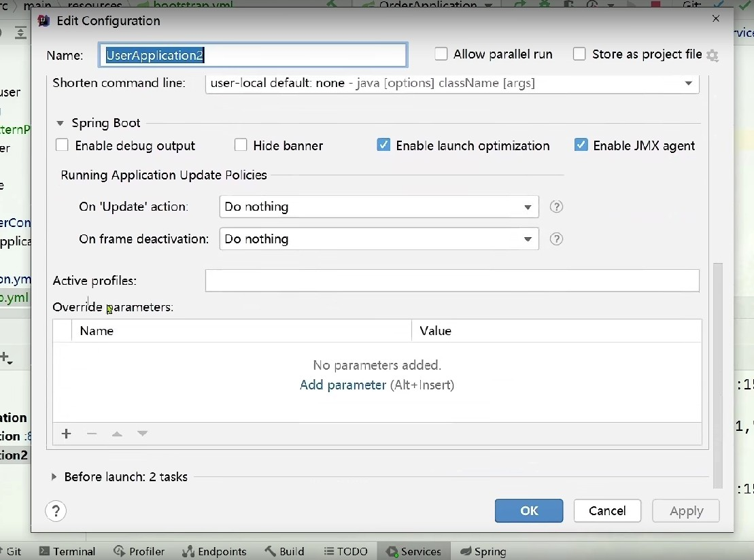Click the add plus icon in background Services panel
Image resolution: width=754 pixels, height=560 pixels.
coord(5,357)
